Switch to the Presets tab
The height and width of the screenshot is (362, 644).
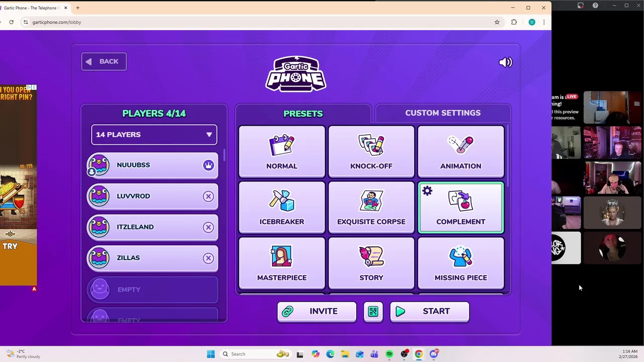[x=303, y=113]
